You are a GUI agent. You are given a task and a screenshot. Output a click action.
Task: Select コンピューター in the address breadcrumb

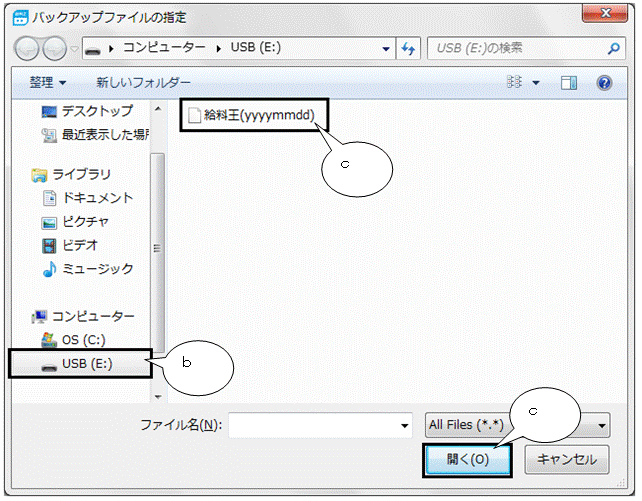tap(164, 47)
